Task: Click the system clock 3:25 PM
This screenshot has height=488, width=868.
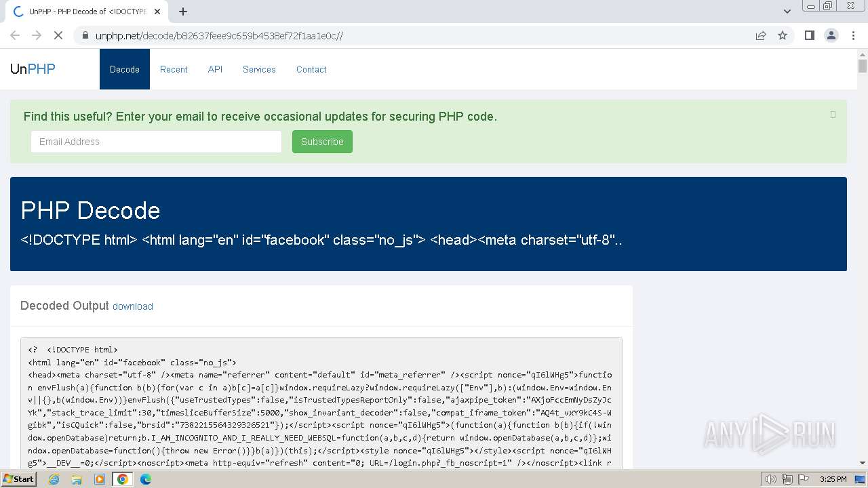Action: tap(833, 479)
